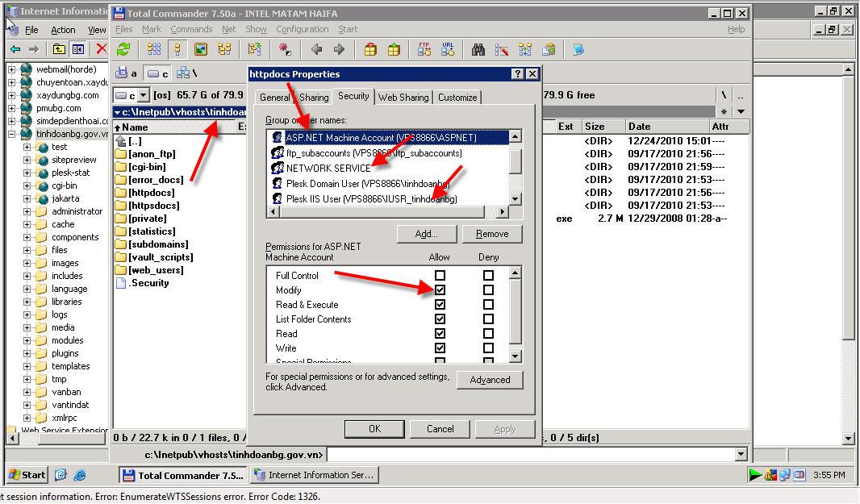Go back with the left arrow icon in Total Commander
The width and height of the screenshot is (860, 504).
[316, 49]
